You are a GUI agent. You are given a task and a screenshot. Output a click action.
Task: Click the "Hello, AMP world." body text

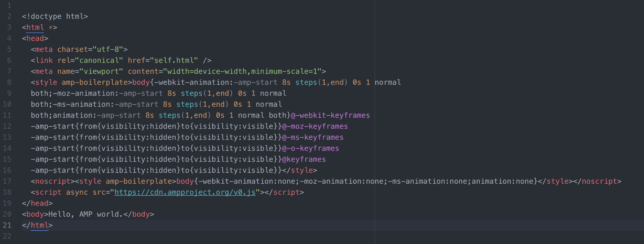(86, 214)
